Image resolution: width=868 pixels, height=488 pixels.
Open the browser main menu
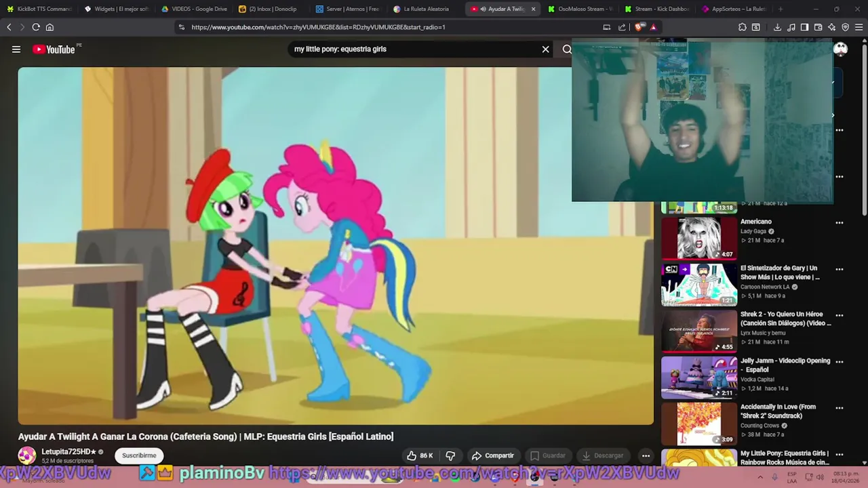click(859, 27)
